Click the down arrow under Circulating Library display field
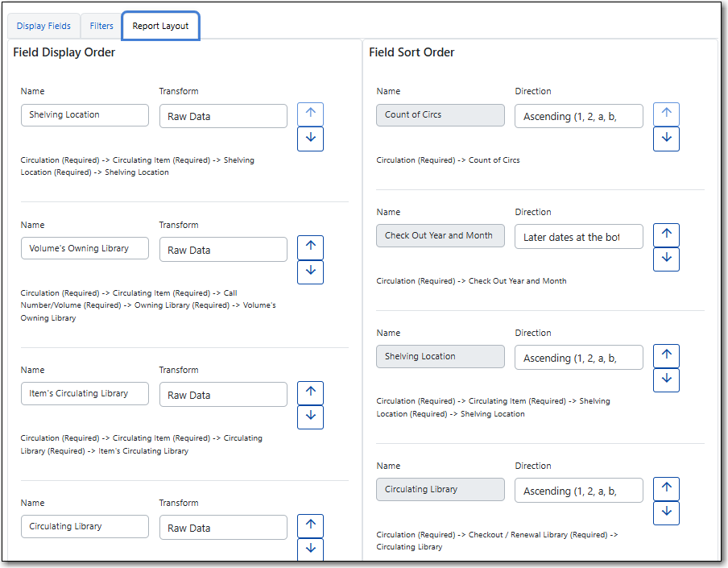The height and width of the screenshot is (568, 728). 310,549
